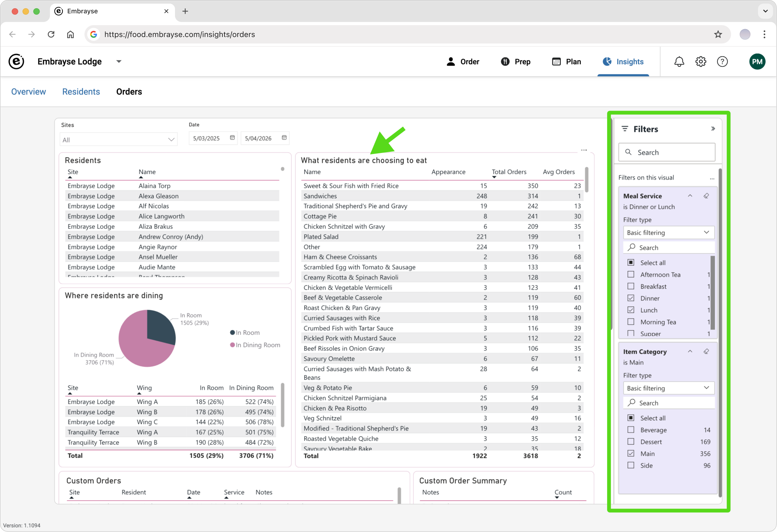Open the notifications bell icon
This screenshot has width=777, height=532.
pyautogui.click(x=679, y=62)
